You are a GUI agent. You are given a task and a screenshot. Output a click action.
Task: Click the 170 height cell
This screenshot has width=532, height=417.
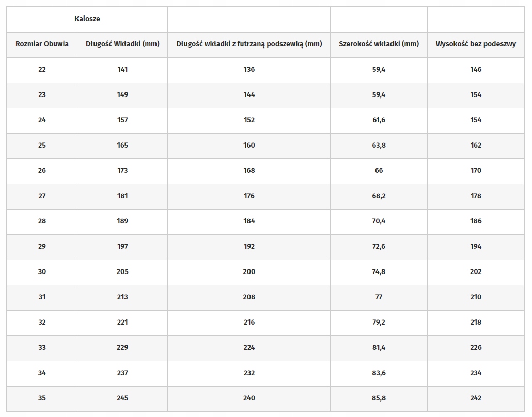476,171
